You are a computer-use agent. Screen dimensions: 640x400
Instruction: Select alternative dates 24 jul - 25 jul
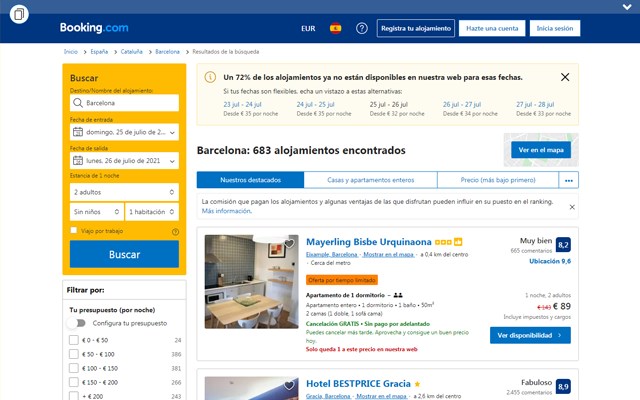pos(315,104)
